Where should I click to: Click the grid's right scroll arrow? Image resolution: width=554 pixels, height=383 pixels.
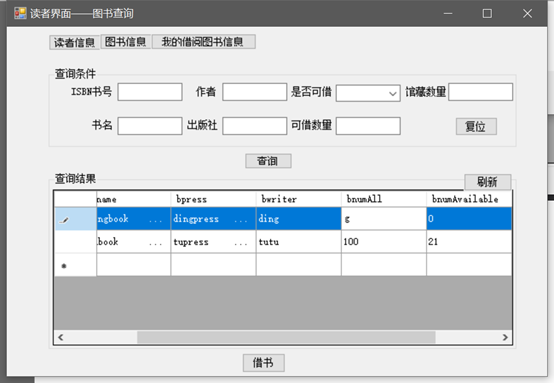(x=505, y=337)
